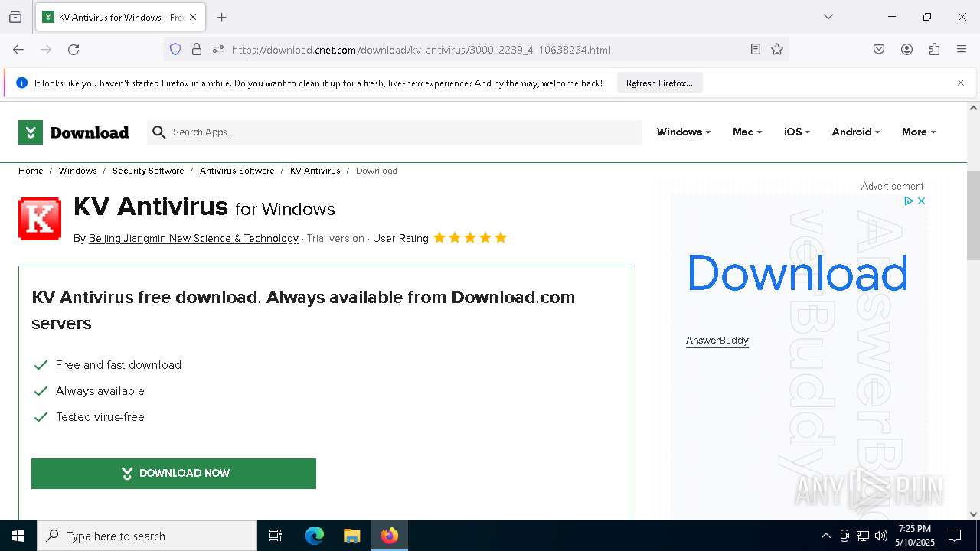Open Firefox account icon
The image size is (980, 551).
[x=906, y=49]
